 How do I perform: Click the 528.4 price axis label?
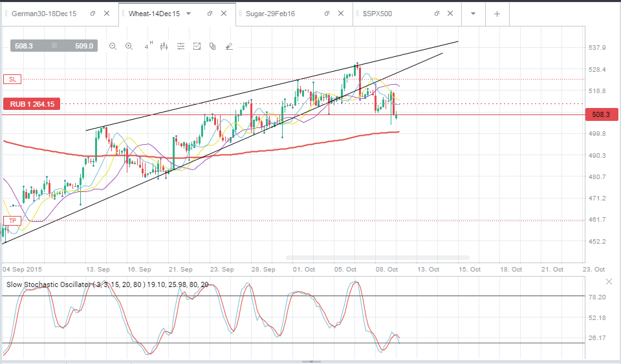coord(597,70)
